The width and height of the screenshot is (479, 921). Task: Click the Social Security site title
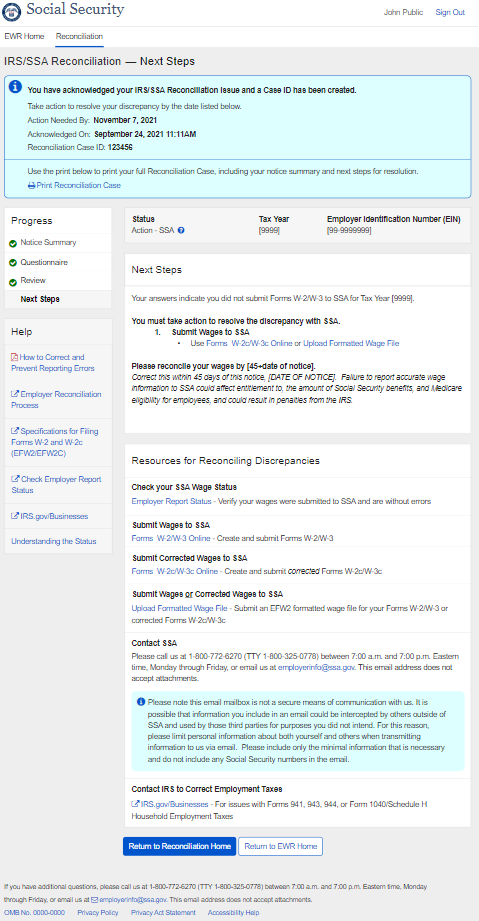tap(75, 10)
